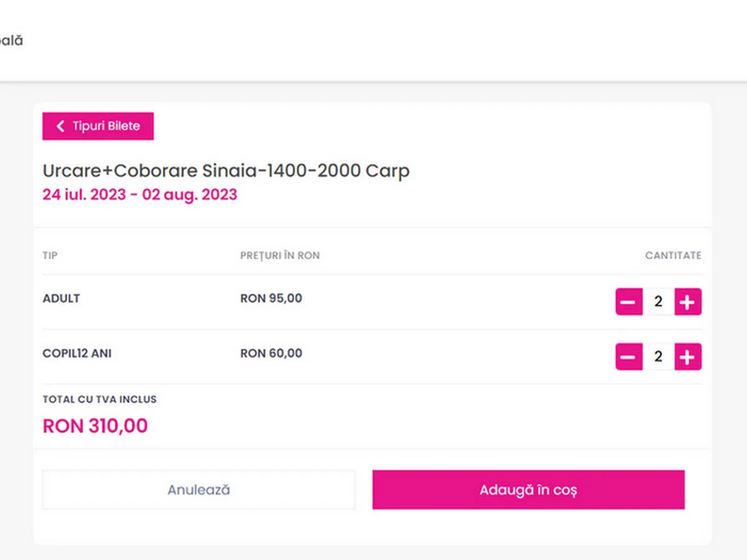Increase the COPIL12 ANI ticket quantity
The width and height of the screenshot is (747, 560).
[687, 357]
